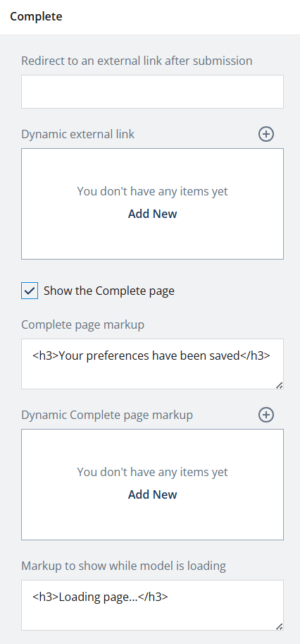Click the 'Dynamic external link' label
300x644 pixels.
click(x=78, y=134)
